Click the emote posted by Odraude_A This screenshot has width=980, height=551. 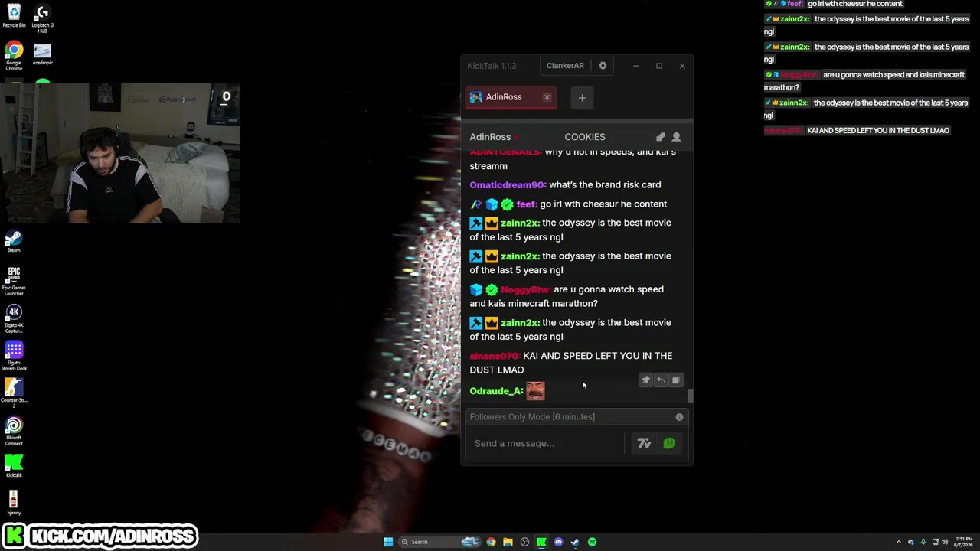pyautogui.click(x=535, y=391)
